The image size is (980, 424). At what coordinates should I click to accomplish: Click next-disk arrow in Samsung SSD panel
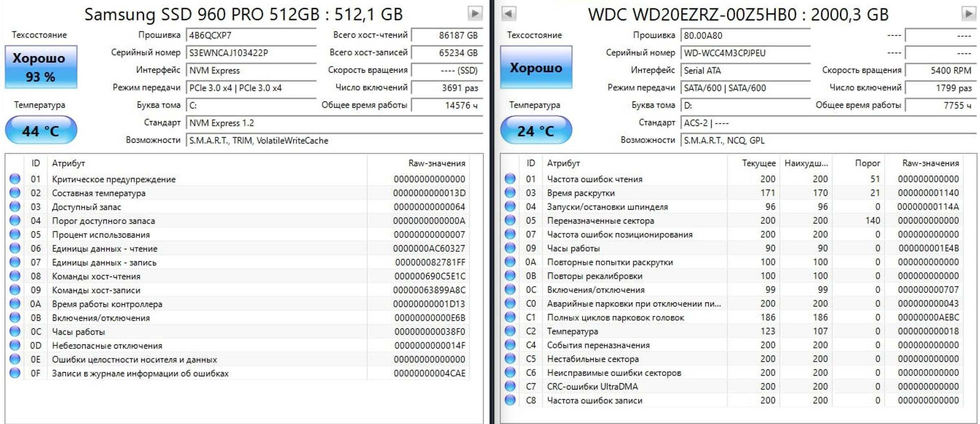(x=475, y=13)
